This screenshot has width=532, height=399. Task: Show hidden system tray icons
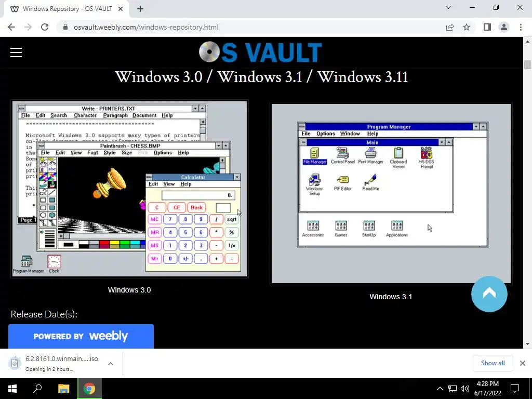440,389
